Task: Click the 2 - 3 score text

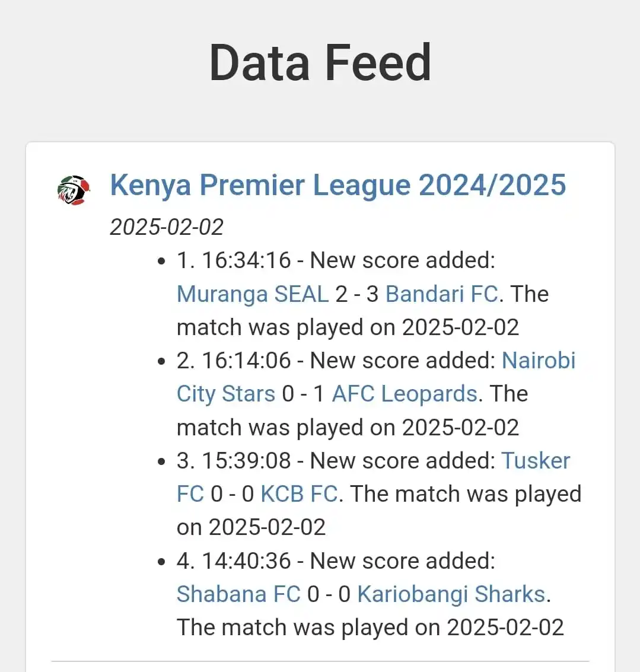Action: [x=357, y=294]
